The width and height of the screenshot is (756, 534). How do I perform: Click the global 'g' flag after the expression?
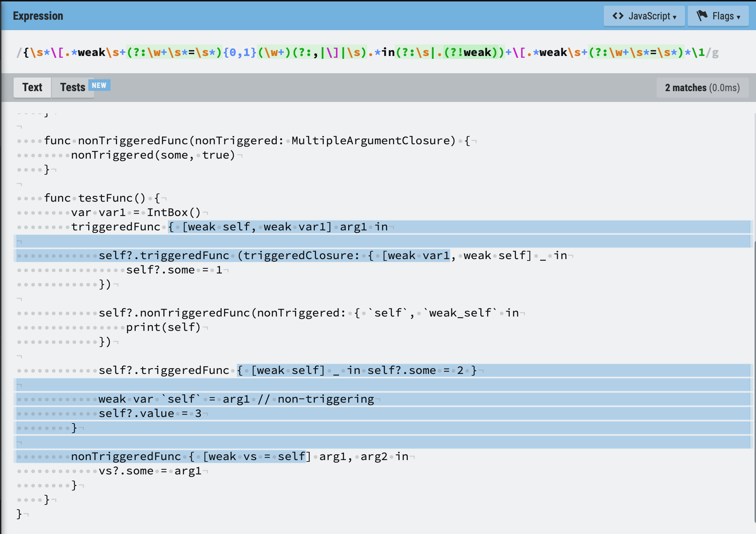coord(715,53)
